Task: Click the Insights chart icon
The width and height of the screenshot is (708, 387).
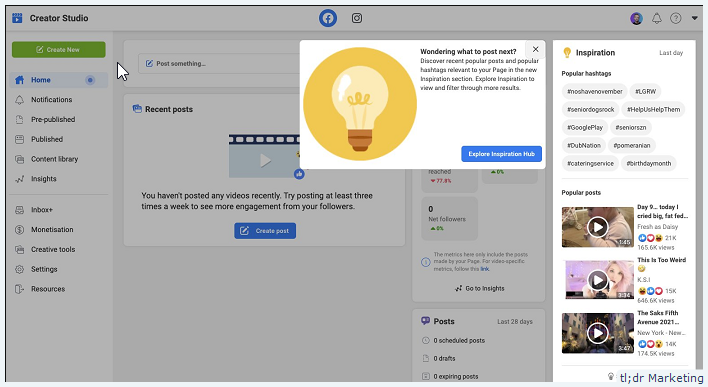Action: (19, 179)
